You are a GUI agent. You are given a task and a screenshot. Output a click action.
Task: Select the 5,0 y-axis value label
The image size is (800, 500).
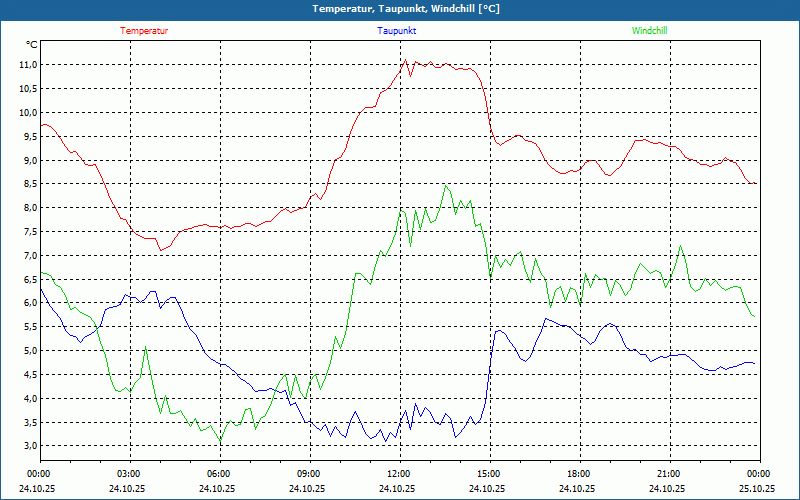click(x=27, y=351)
